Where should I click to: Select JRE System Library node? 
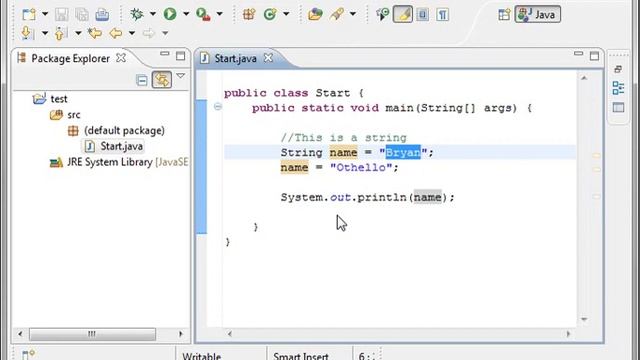point(118,162)
